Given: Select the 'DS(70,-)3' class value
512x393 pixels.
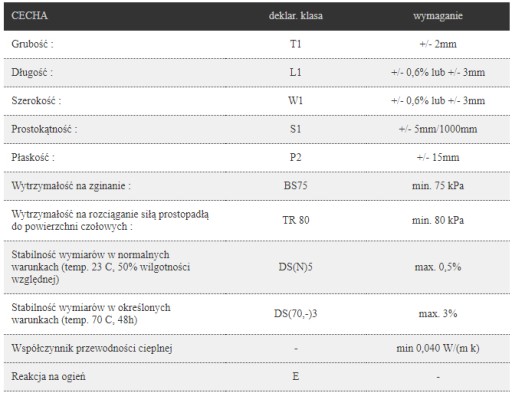Looking at the screenshot, I should point(296,314).
